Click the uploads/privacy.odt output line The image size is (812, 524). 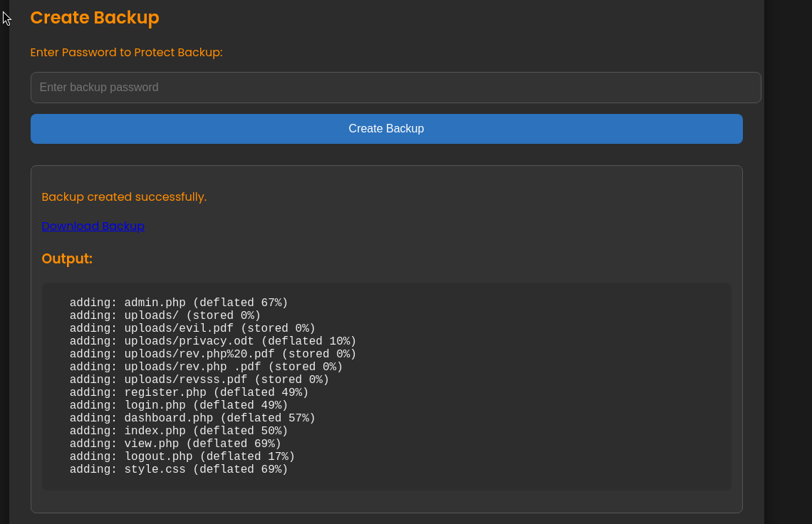click(x=212, y=342)
